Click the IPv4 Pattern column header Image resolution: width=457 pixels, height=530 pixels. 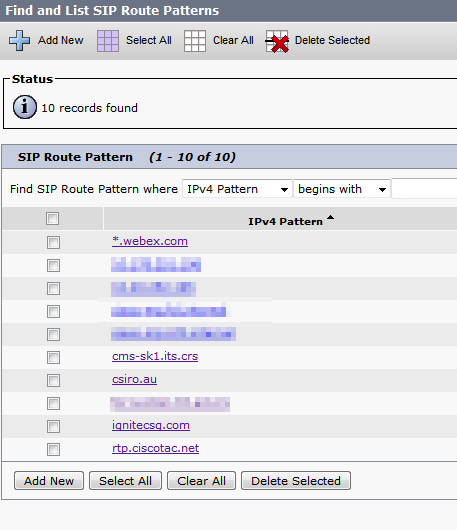(x=286, y=221)
